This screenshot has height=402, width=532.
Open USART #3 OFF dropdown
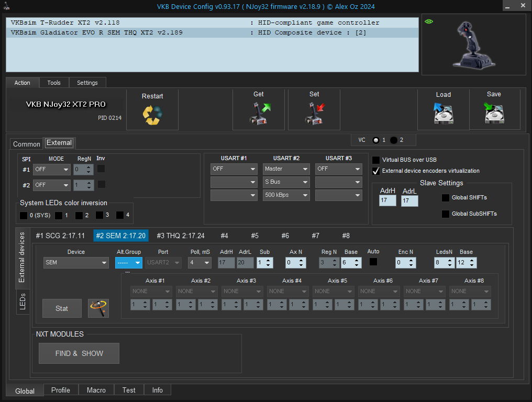(339, 169)
